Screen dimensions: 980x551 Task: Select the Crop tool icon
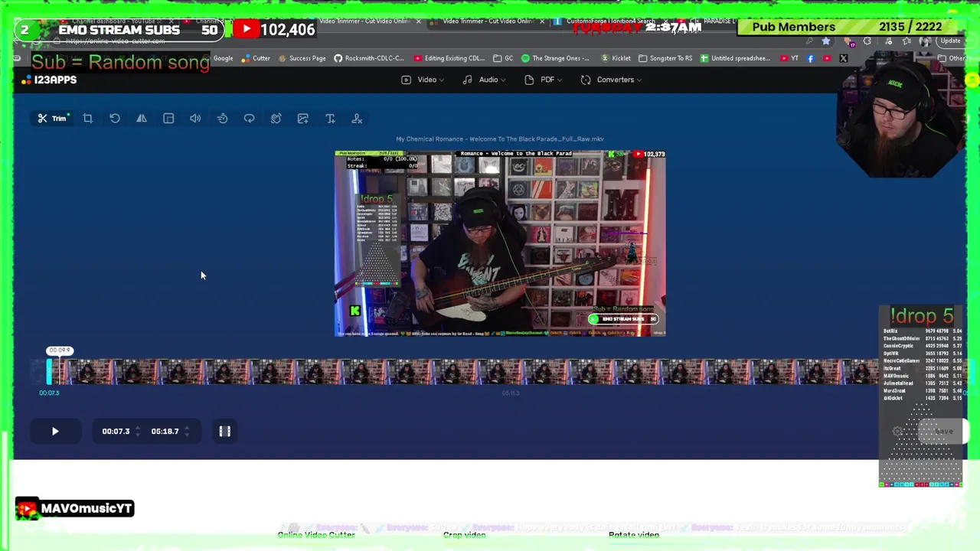pyautogui.click(x=88, y=119)
